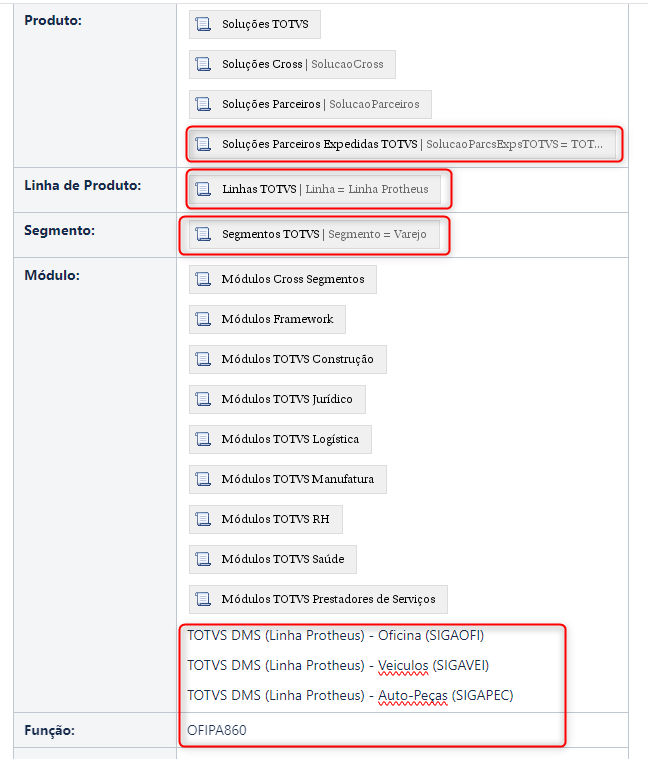Click the Linha = Linha Protheus label text
This screenshot has height=759, width=648.
click(x=366, y=189)
